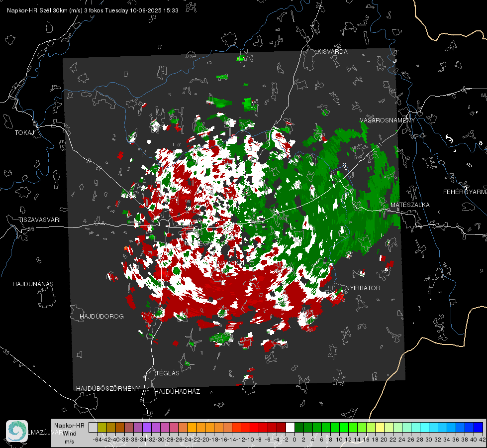Choose the deep blue swatch between 40 and 42
Viewport: 487px width, 448px height.
[478, 427]
